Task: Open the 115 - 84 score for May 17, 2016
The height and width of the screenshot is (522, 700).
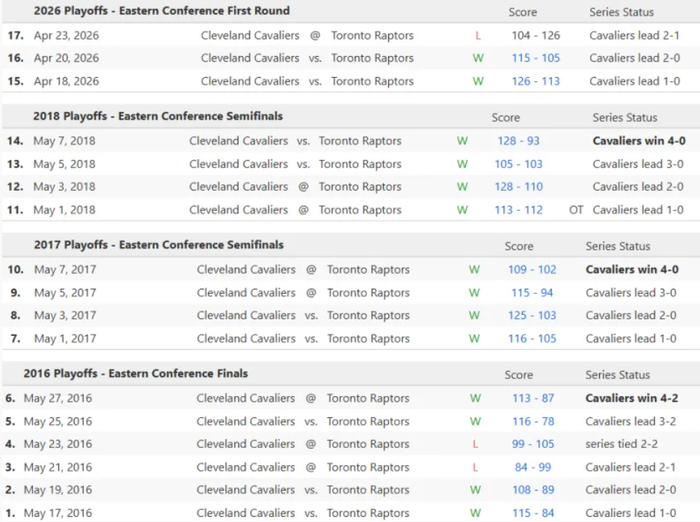Action: 533,513
